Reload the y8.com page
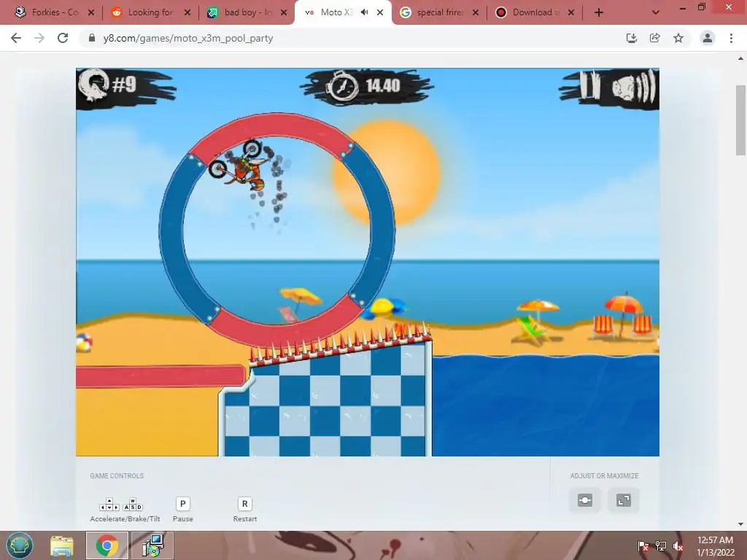The height and width of the screenshot is (560, 747). coord(63,38)
